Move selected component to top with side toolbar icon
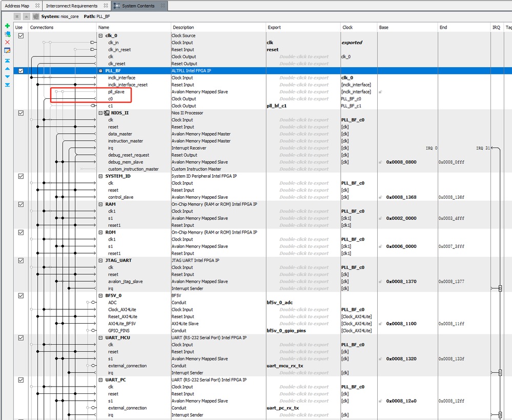This screenshot has height=420, width=512. point(7,61)
